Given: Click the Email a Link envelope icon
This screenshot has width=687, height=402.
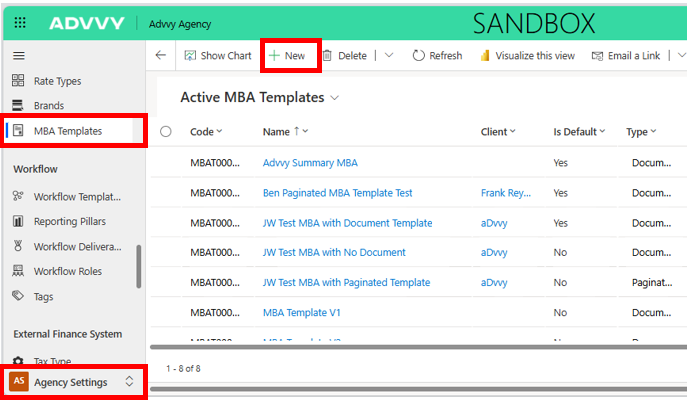Looking at the screenshot, I should coord(597,56).
